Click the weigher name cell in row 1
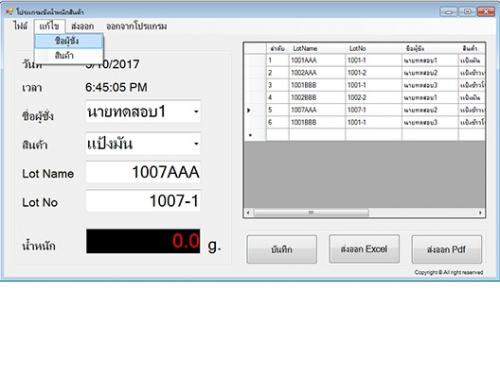This screenshot has height=376, width=500. [x=430, y=60]
